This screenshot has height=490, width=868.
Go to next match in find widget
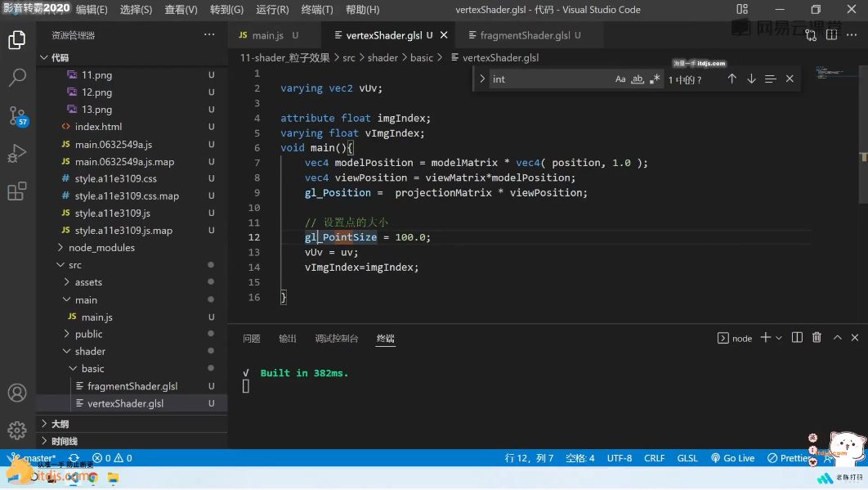click(x=751, y=79)
